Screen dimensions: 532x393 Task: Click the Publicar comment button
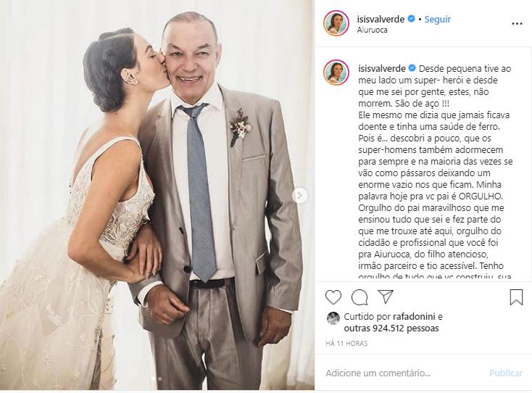(505, 373)
